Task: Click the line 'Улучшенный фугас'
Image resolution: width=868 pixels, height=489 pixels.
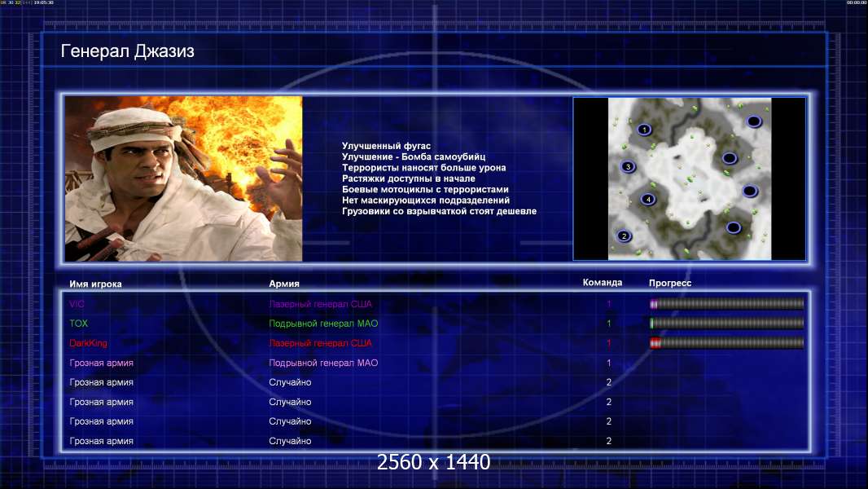Action: pos(387,146)
